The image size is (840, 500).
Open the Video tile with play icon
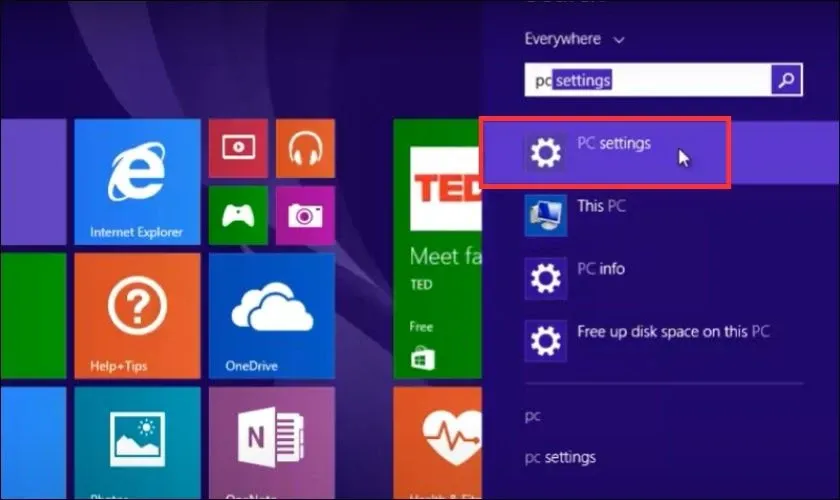(238, 148)
